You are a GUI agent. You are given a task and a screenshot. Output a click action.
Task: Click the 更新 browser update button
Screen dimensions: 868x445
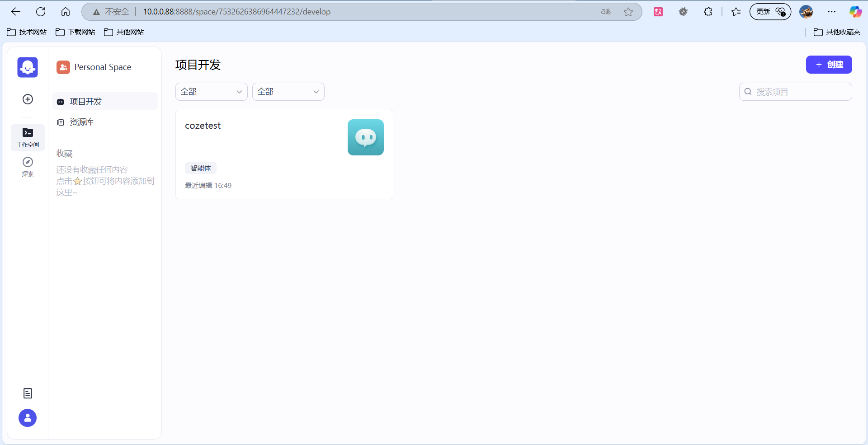pos(770,12)
